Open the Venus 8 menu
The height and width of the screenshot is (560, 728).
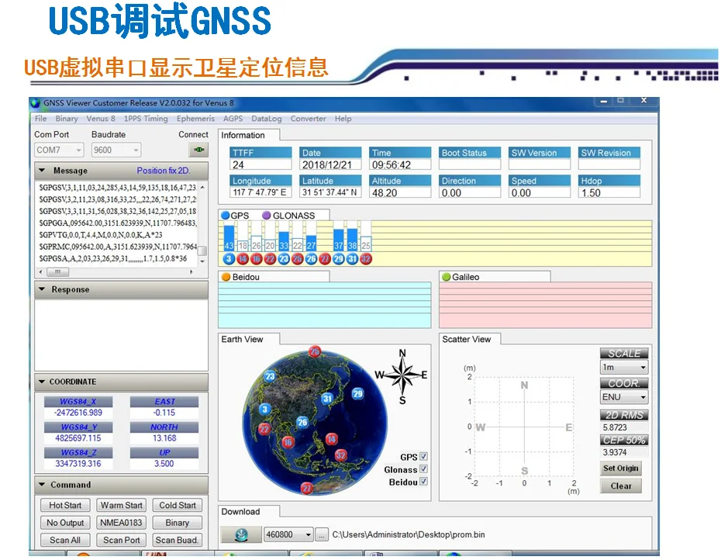[101, 119]
